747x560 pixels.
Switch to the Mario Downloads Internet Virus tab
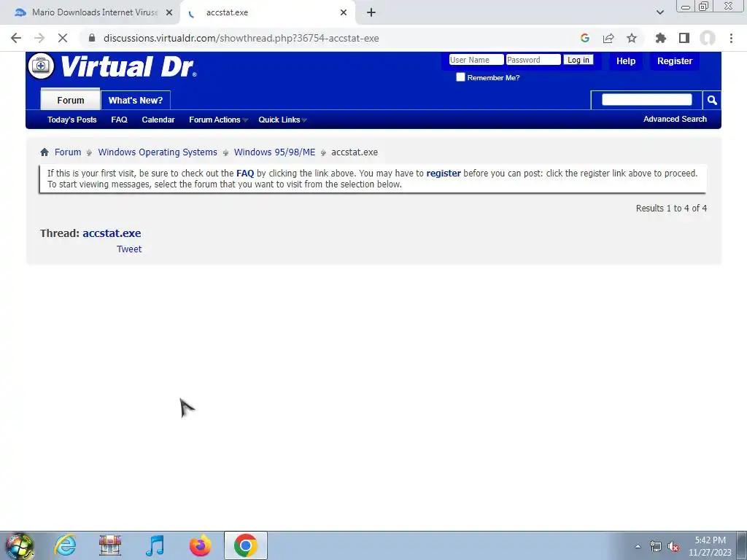tap(88, 12)
